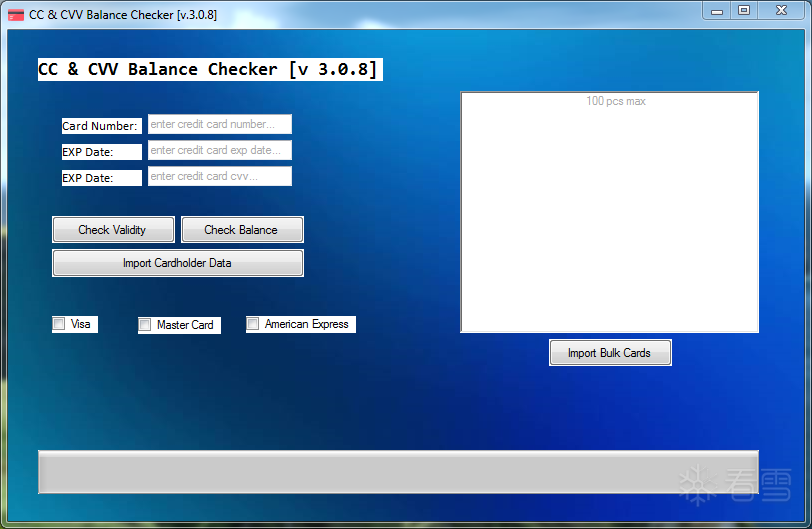Click inside the 100 pcs max text area
Screen dimensions: 812x529
610,212
